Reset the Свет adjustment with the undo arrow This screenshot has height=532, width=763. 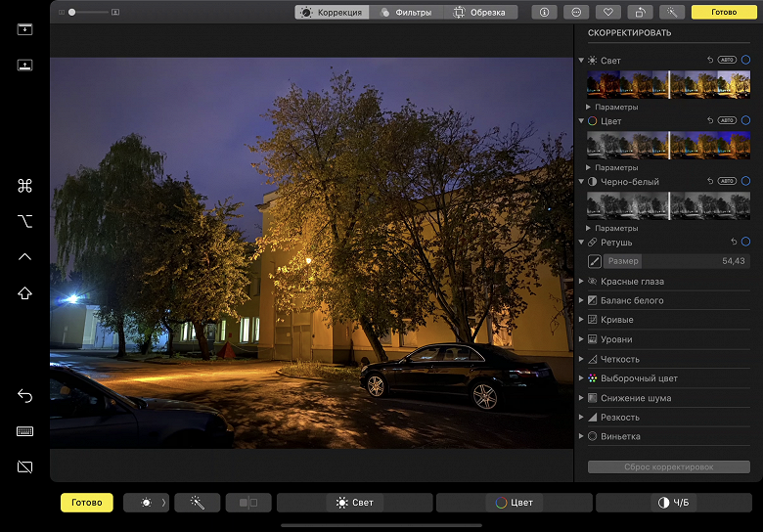710,60
